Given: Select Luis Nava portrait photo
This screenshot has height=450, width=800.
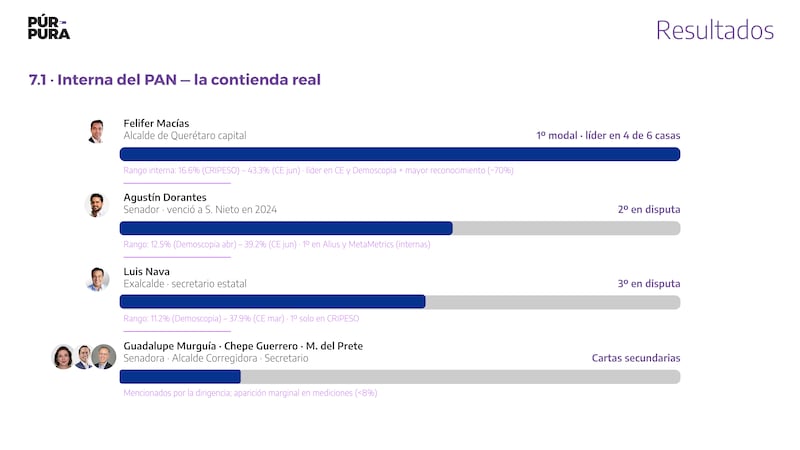Looking at the screenshot, I should click(97, 280).
